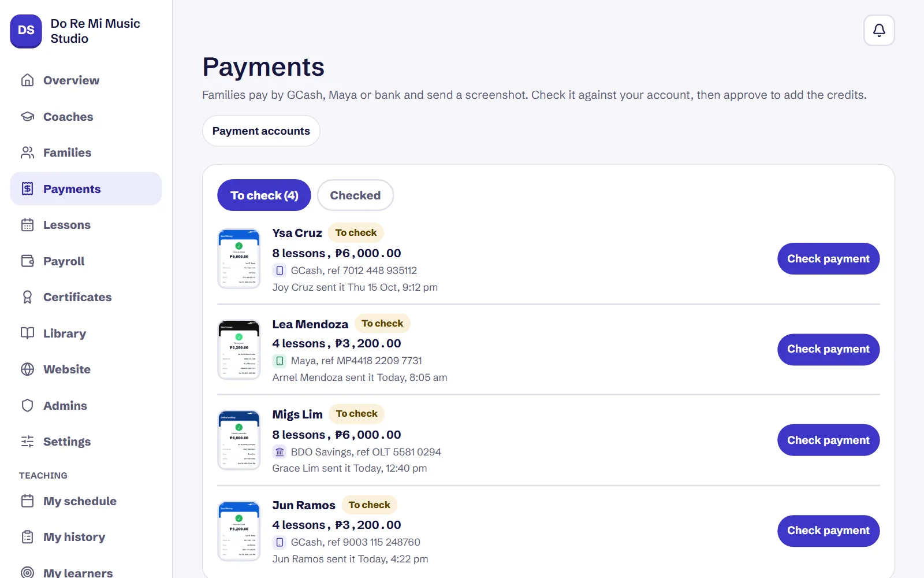Open Settings from sidebar
The width and height of the screenshot is (924, 578).
86,442
